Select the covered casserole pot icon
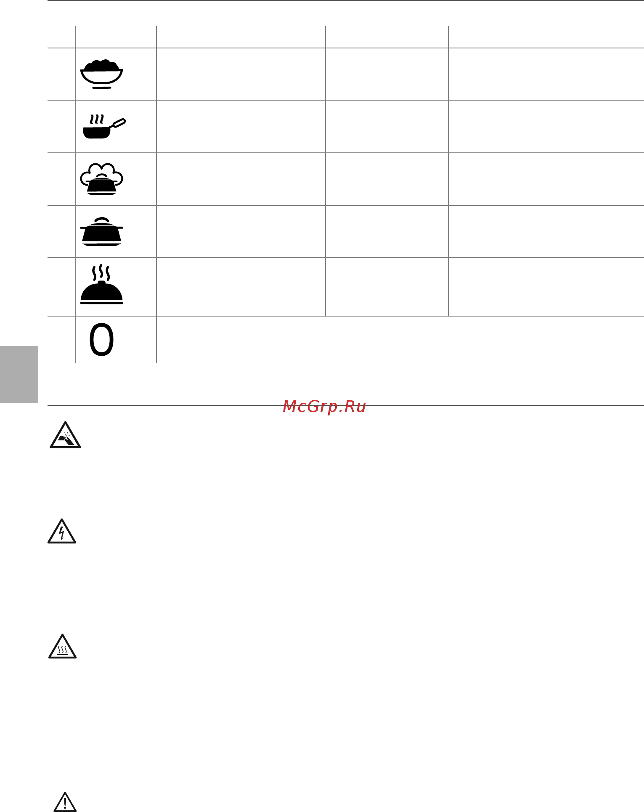644x812 pixels. [x=101, y=232]
